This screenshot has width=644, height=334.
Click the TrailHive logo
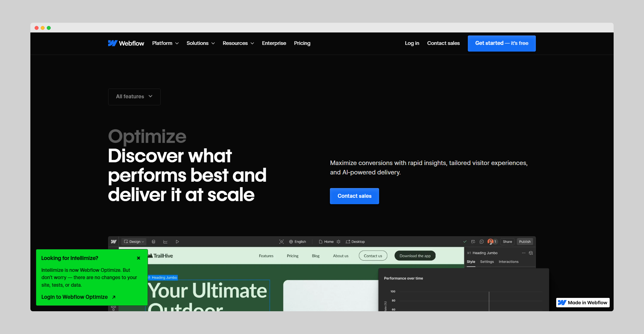tap(160, 256)
